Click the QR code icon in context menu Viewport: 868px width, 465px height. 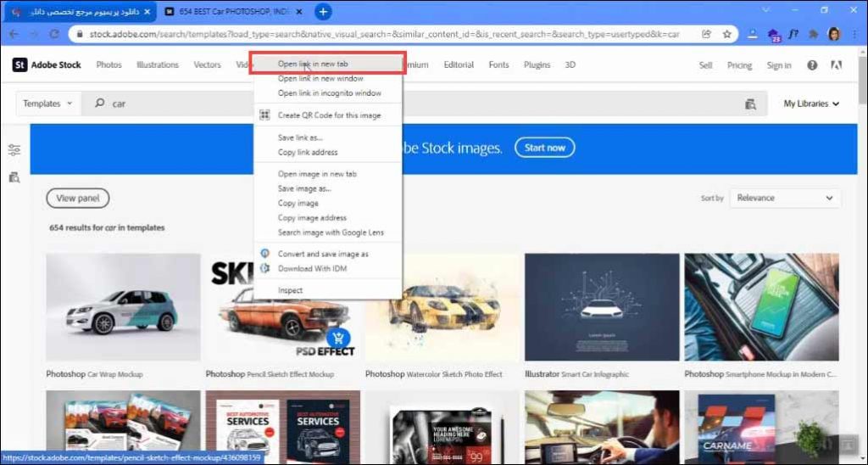click(264, 115)
